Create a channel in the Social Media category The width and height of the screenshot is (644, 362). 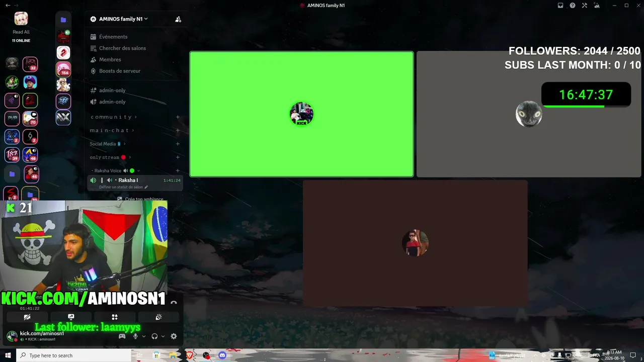(178, 144)
